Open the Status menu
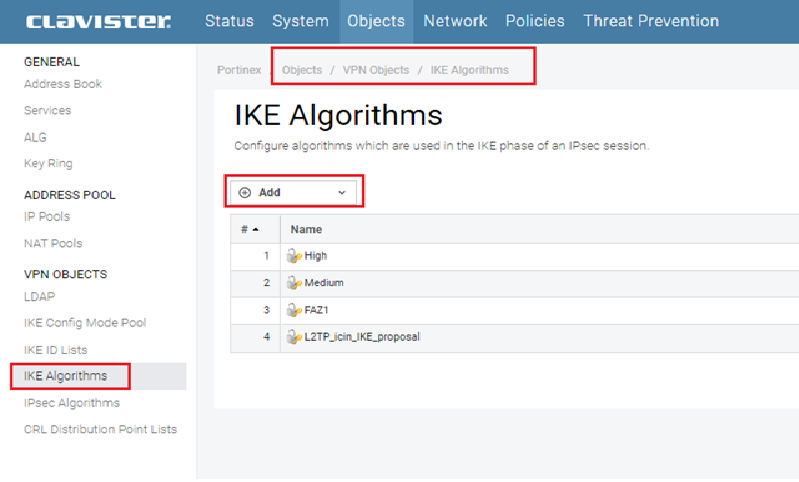Viewport: 799px width, 482px height. coord(229,21)
